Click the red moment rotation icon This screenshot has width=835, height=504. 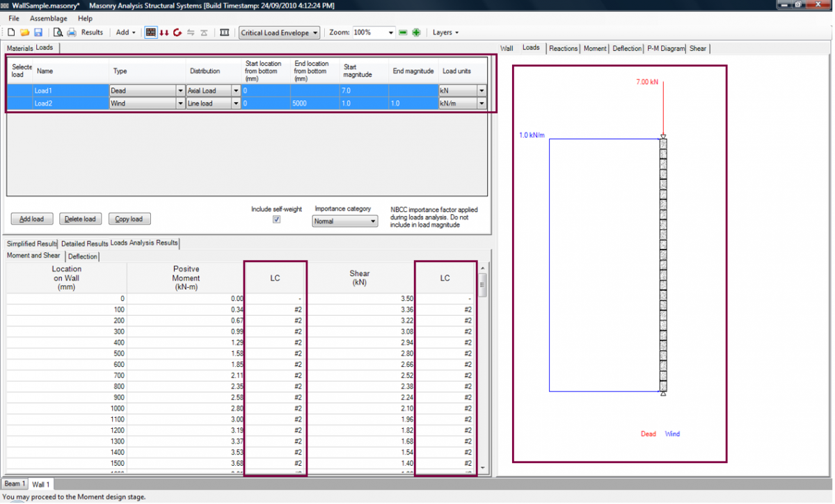(x=177, y=33)
